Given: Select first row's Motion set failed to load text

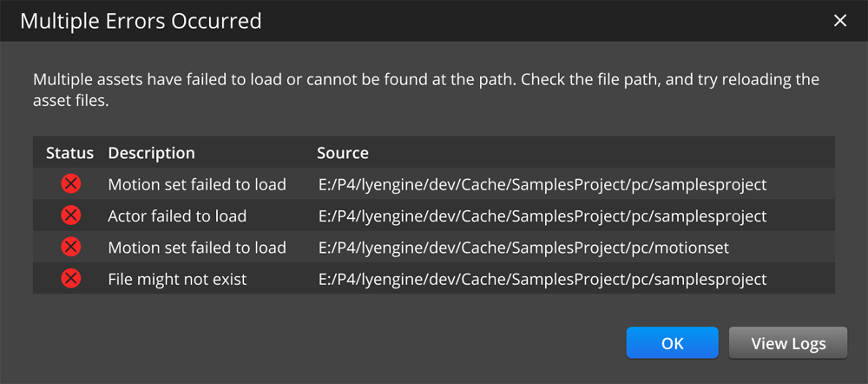Looking at the screenshot, I should point(197,184).
